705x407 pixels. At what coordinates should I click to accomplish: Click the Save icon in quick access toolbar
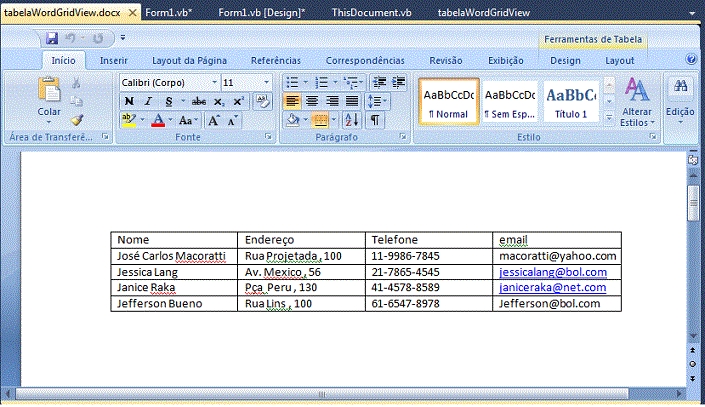click(x=52, y=38)
